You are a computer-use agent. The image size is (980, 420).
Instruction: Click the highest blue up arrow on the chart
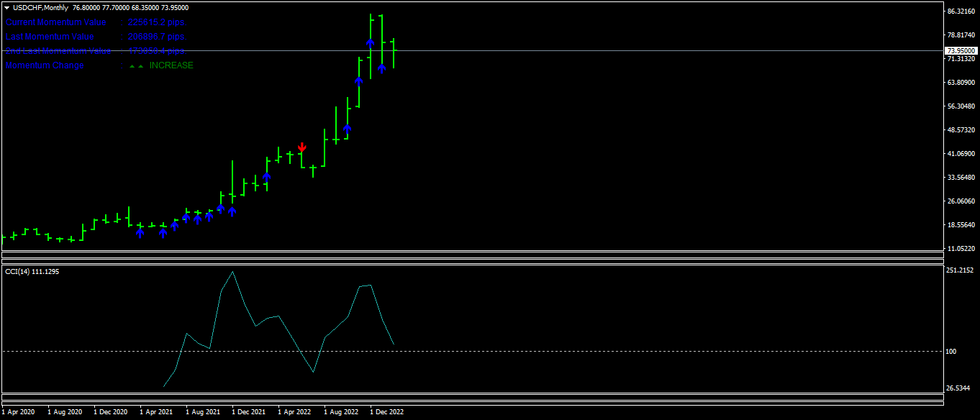pyautogui.click(x=370, y=43)
